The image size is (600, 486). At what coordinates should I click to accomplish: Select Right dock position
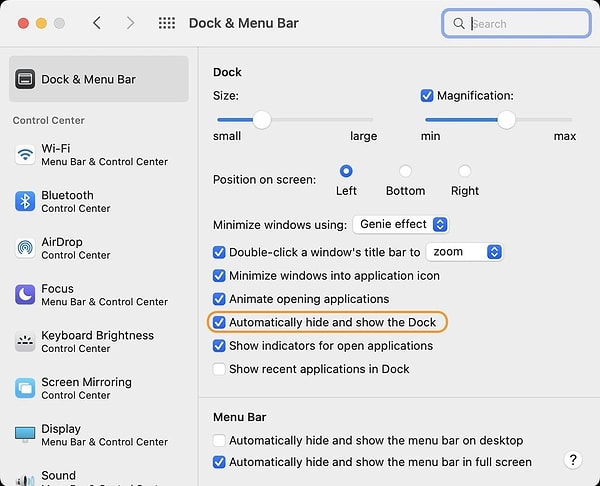(x=465, y=171)
